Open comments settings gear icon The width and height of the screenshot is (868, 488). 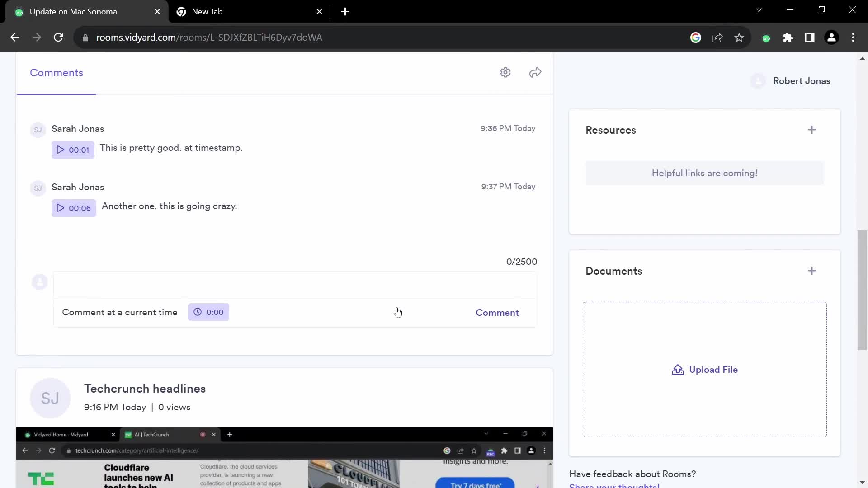click(505, 72)
